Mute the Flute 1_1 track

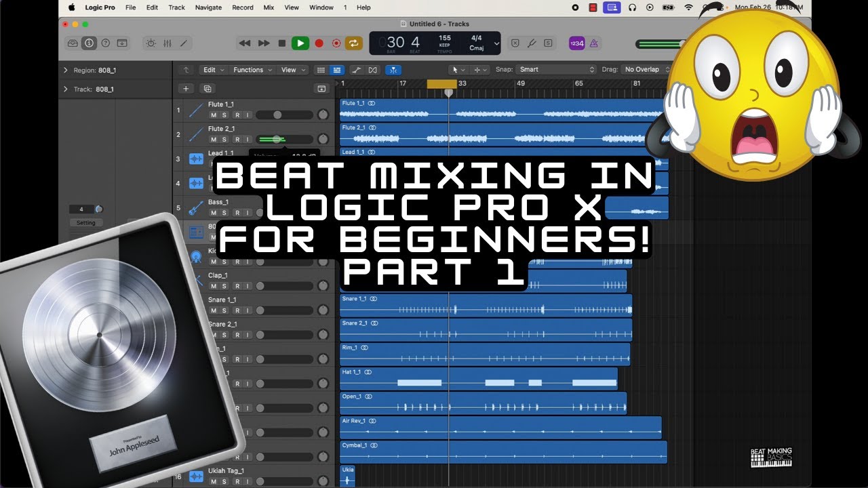pos(214,115)
